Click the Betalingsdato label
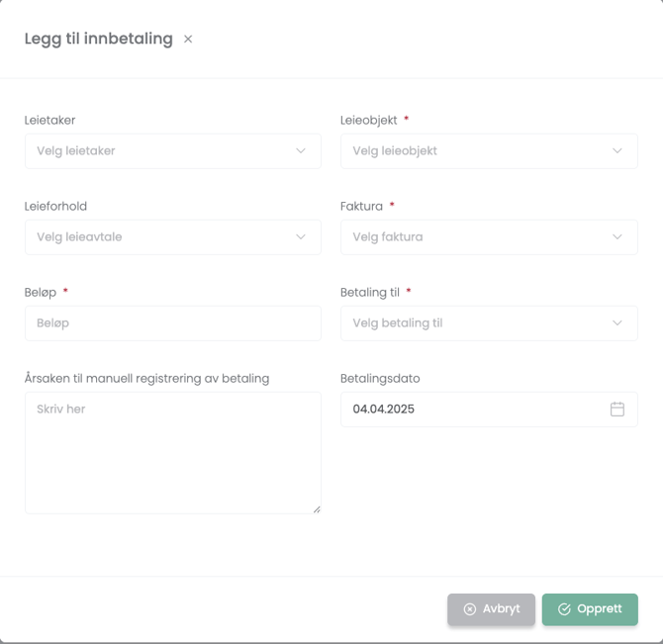The image size is (663, 644). point(380,378)
